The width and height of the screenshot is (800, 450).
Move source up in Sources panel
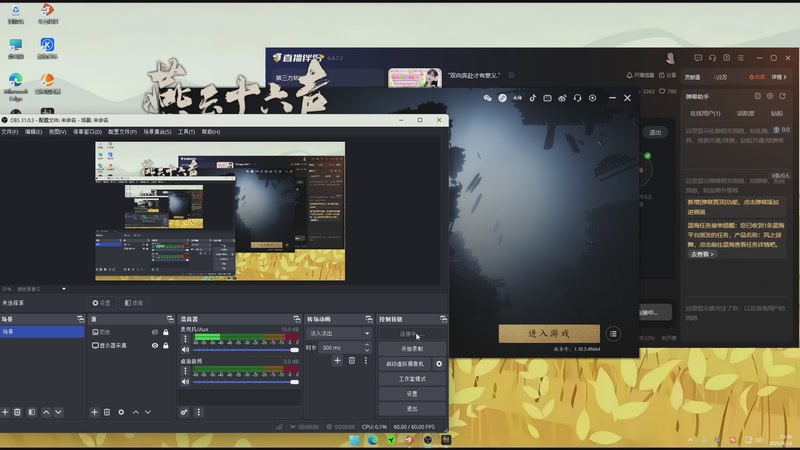tap(136, 412)
